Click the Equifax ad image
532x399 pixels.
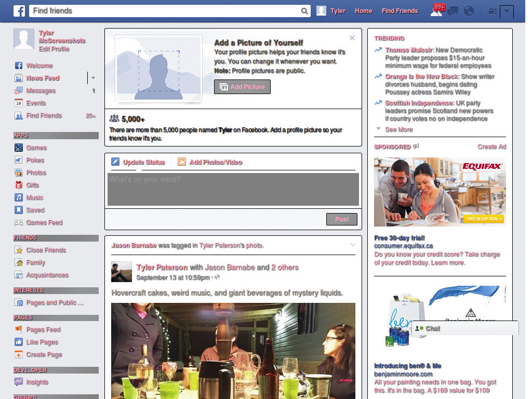coord(440,192)
